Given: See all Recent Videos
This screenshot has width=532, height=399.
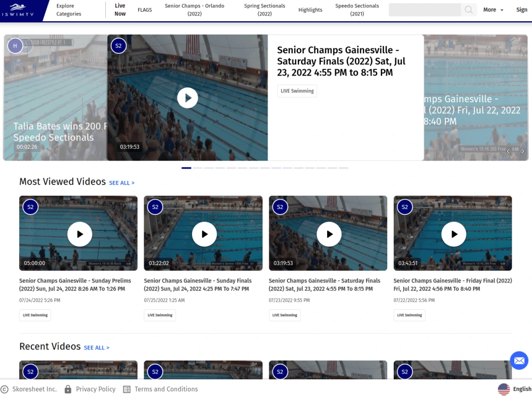Looking at the screenshot, I should point(96,348).
